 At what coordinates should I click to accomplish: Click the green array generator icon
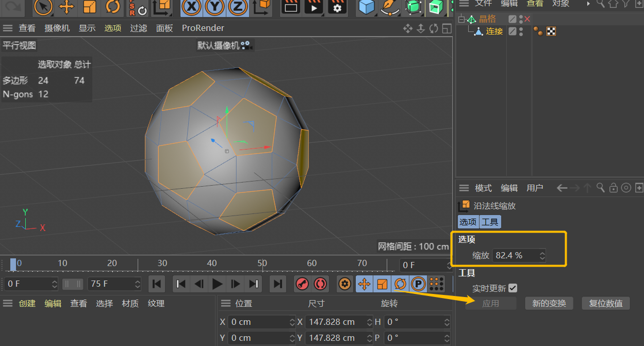coord(435,7)
